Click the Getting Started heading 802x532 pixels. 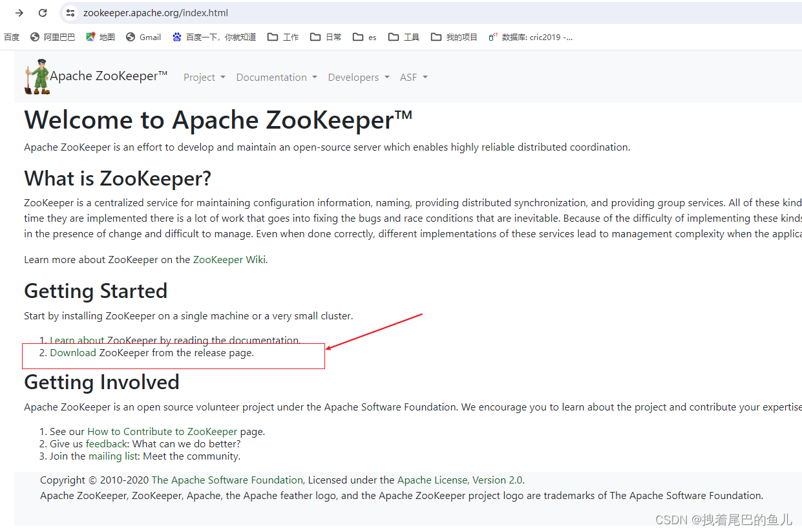click(96, 292)
